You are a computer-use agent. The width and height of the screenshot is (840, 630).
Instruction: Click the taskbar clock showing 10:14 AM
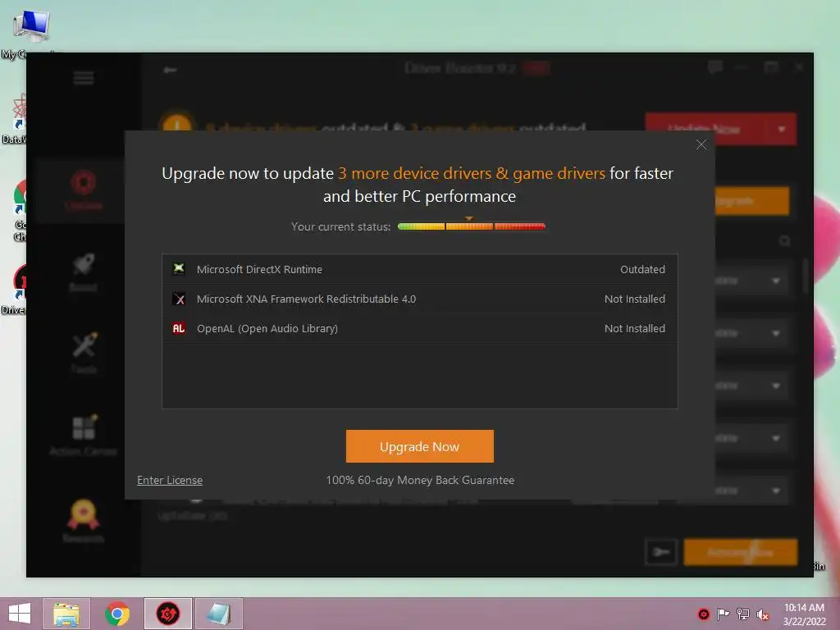click(804, 614)
